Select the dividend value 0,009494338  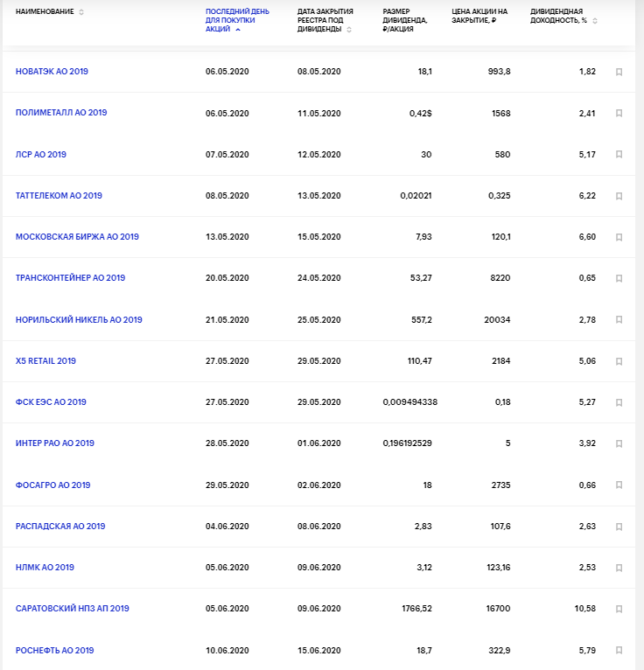tap(409, 401)
